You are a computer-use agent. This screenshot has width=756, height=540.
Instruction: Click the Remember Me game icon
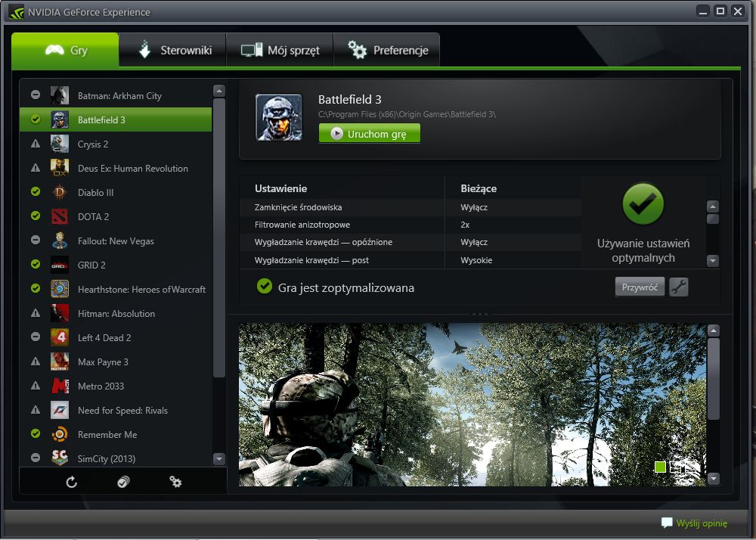60,434
